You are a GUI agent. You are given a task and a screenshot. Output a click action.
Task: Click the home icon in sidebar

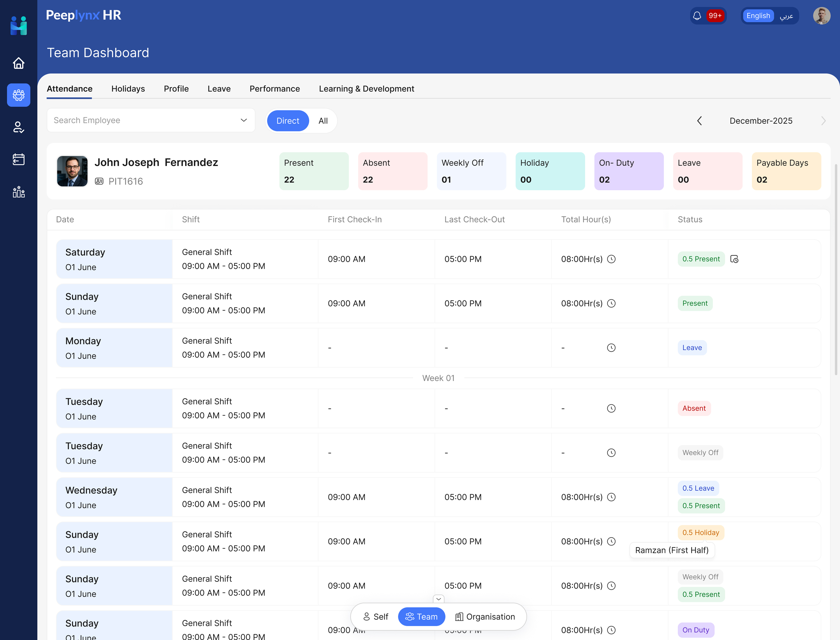(x=18, y=63)
